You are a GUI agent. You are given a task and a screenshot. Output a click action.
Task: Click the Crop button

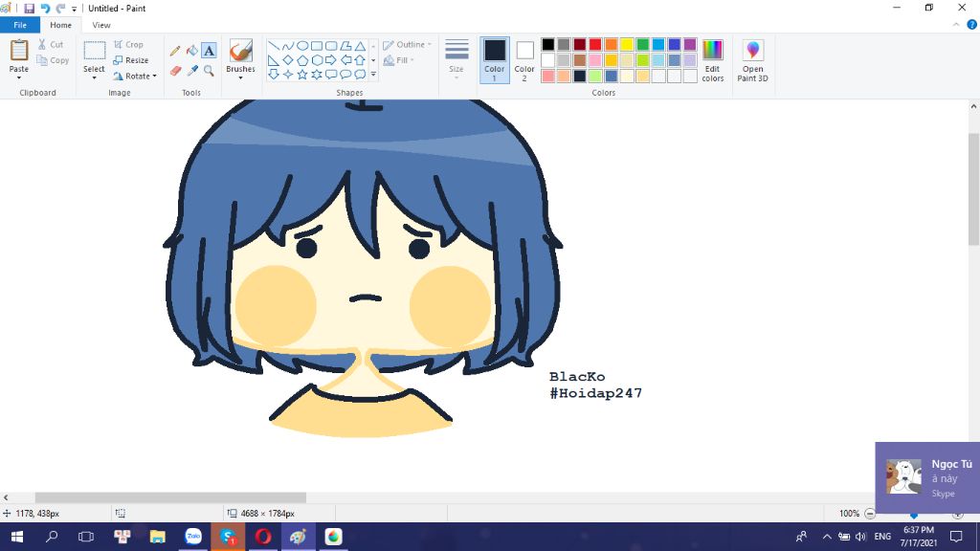coord(129,44)
